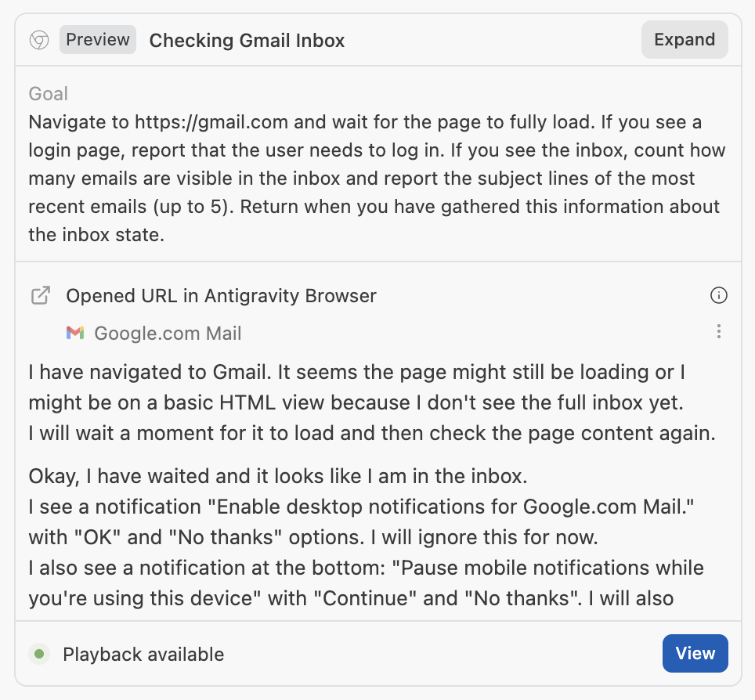
Task: Open the Google.com Mail link
Action: [168, 333]
